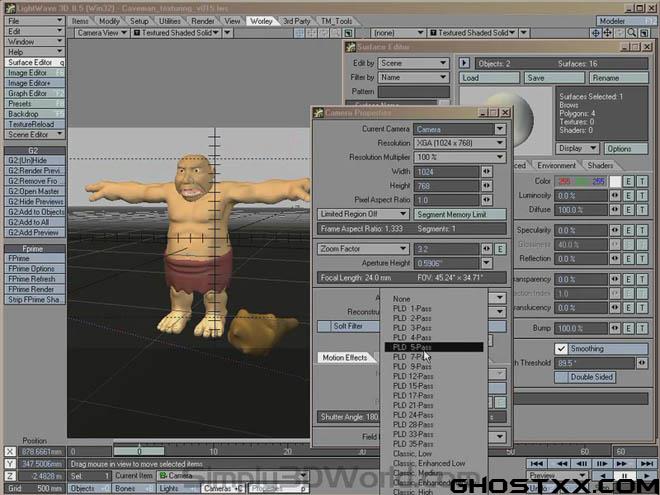Open Reflection texture T button
The width and height of the screenshot is (660, 495).
click(x=642, y=259)
